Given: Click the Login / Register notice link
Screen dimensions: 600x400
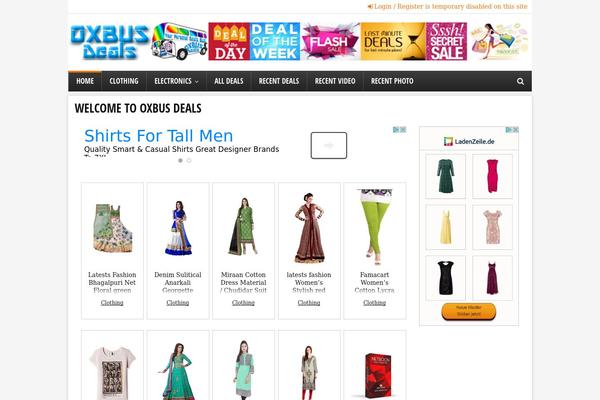Looking at the screenshot, I should (451, 7).
